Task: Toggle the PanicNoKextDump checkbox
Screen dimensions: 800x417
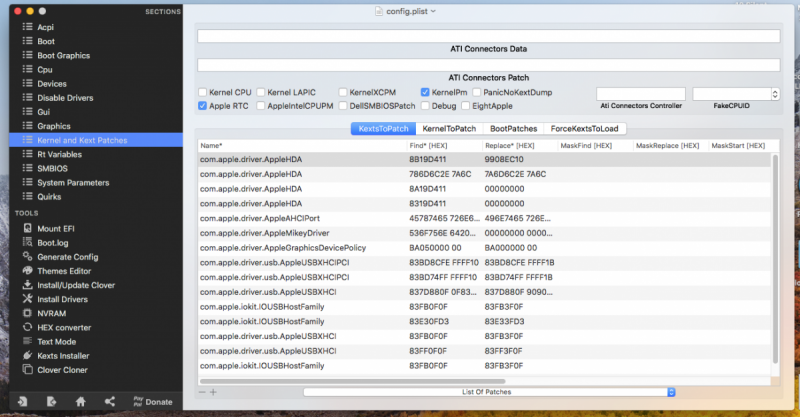Action: click(x=477, y=92)
